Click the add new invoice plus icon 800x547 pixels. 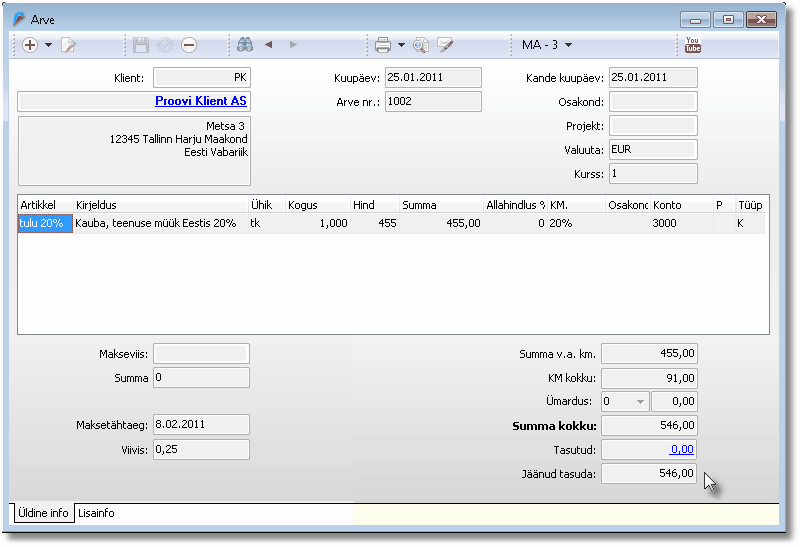pyautogui.click(x=30, y=45)
